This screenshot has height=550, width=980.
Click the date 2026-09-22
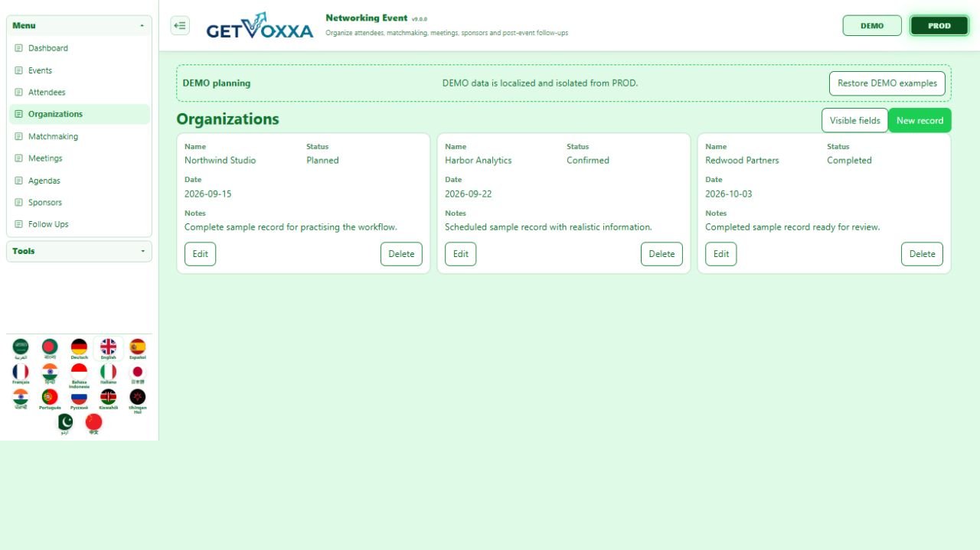tap(468, 194)
